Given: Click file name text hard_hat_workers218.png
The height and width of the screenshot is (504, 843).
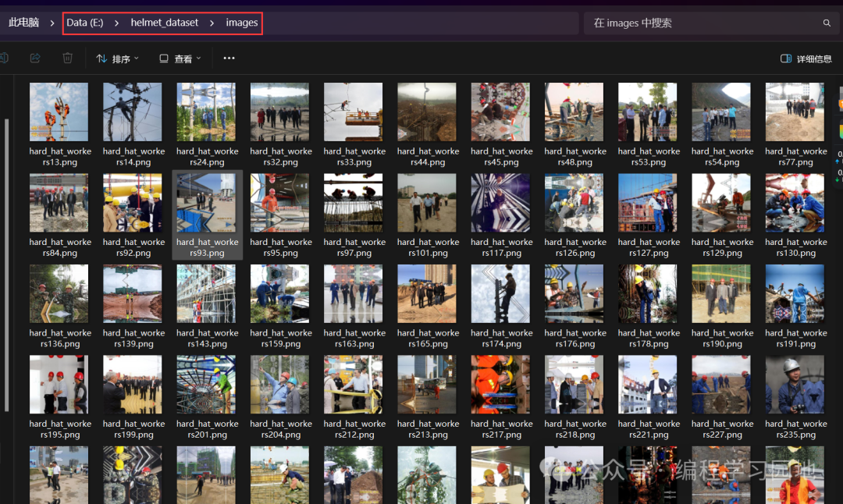Looking at the screenshot, I should 575,429.
